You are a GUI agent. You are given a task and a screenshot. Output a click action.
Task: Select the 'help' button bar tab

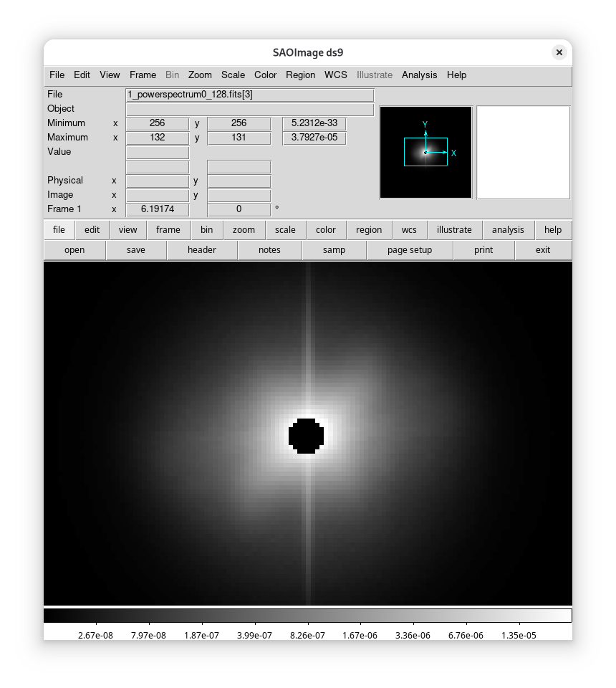[x=552, y=230]
